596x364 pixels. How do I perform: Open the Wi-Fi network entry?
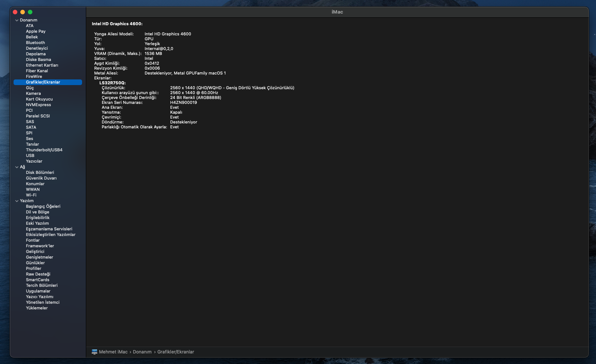tap(31, 195)
